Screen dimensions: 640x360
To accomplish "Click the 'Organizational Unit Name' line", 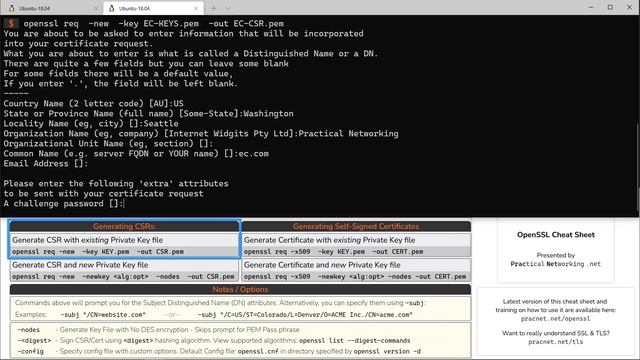I will (109, 144).
